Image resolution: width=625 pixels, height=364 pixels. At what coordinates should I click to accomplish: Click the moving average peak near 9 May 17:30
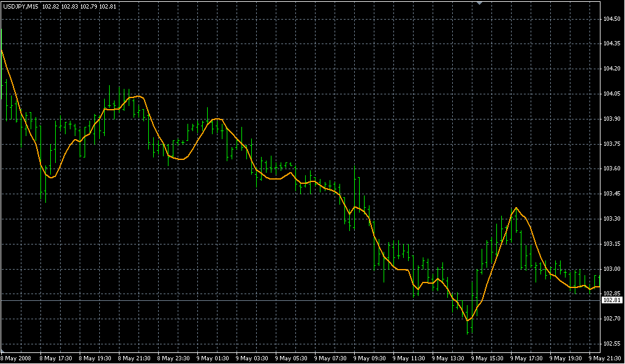coord(516,208)
